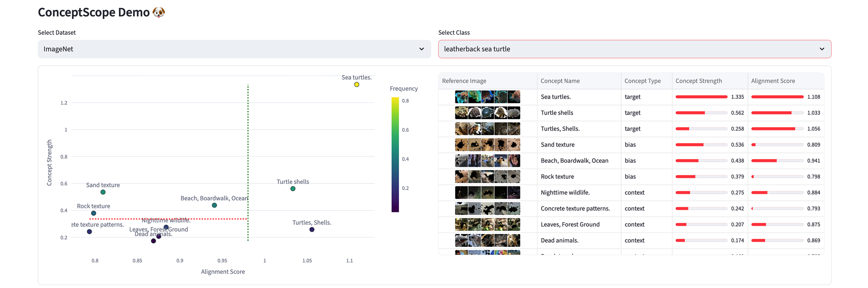Click the Concrete texture patterns. reference thumbnails
Screen dimensions: 868x288
tap(487, 209)
